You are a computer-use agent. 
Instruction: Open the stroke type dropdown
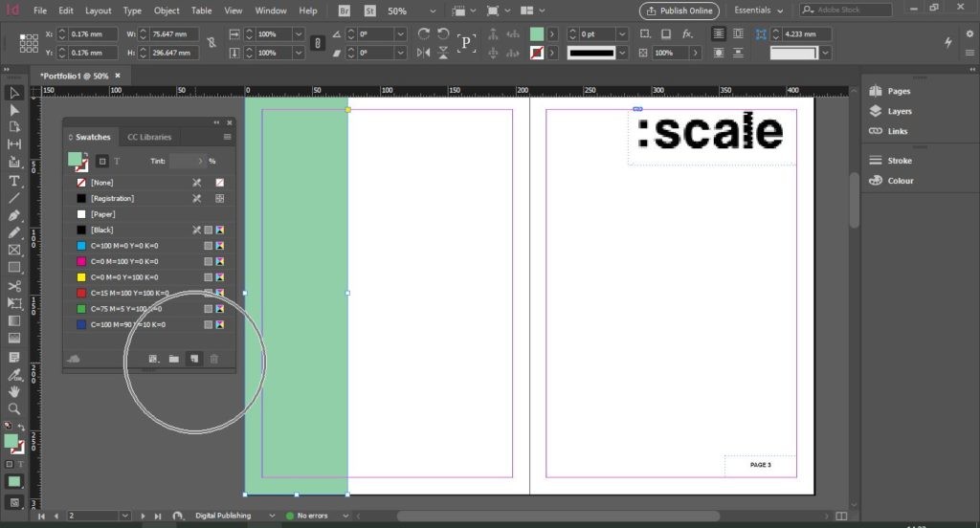pyautogui.click(x=621, y=54)
